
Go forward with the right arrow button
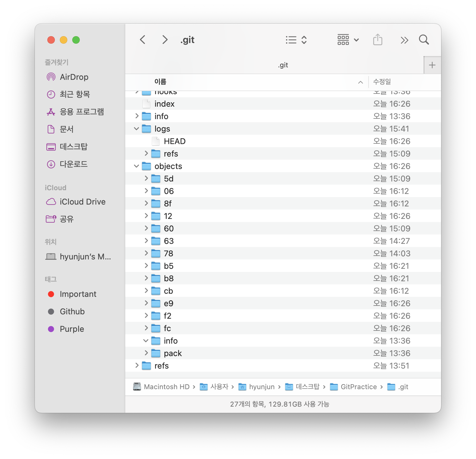pyautogui.click(x=165, y=40)
